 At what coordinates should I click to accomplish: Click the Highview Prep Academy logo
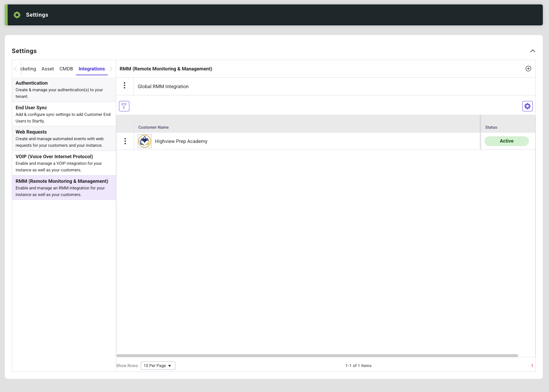145,141
